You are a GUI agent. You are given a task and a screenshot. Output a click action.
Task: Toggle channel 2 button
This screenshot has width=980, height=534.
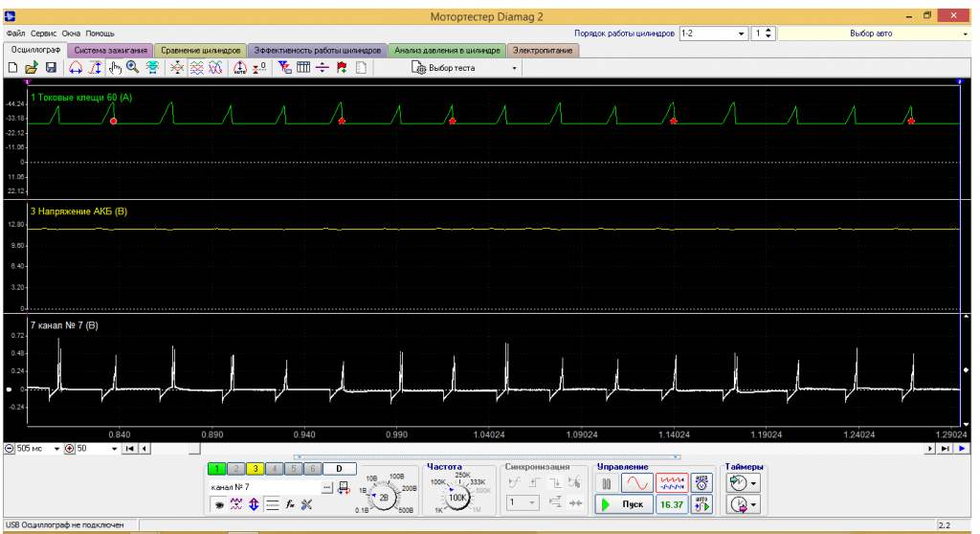235,468
